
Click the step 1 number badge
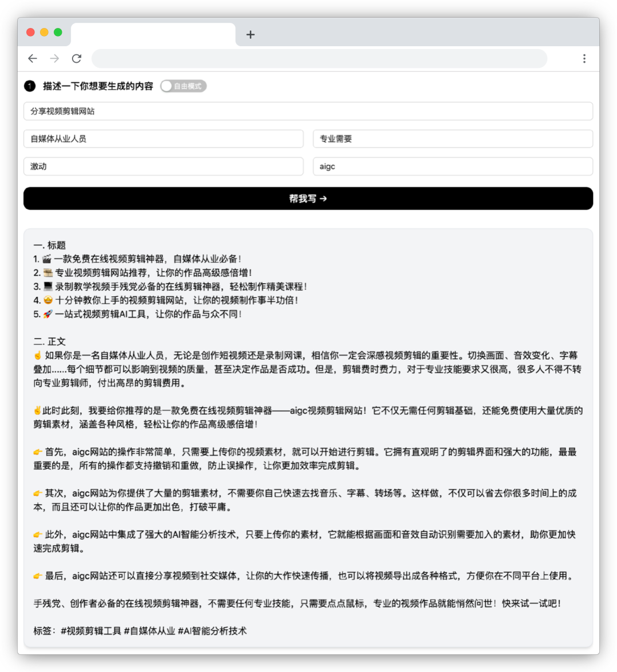30,86
